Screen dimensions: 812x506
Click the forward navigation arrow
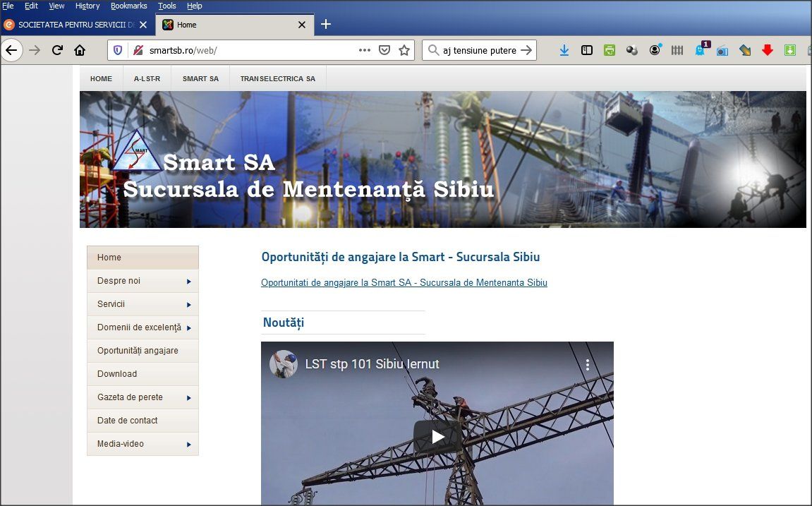(x=35, y=50)
